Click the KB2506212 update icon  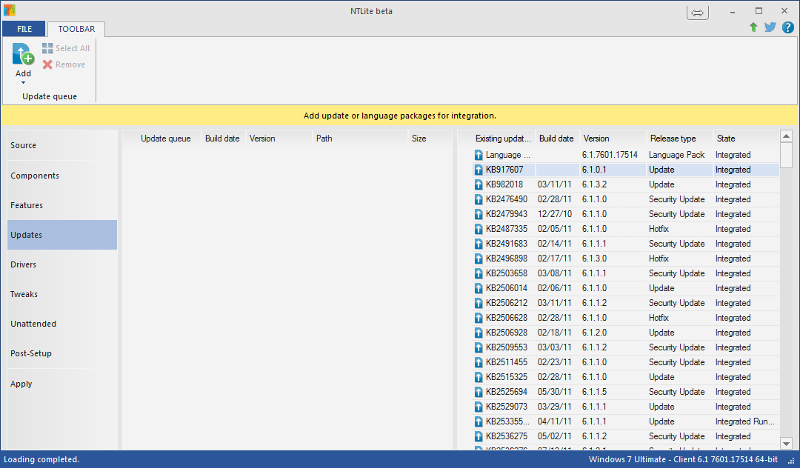(479, 303)
